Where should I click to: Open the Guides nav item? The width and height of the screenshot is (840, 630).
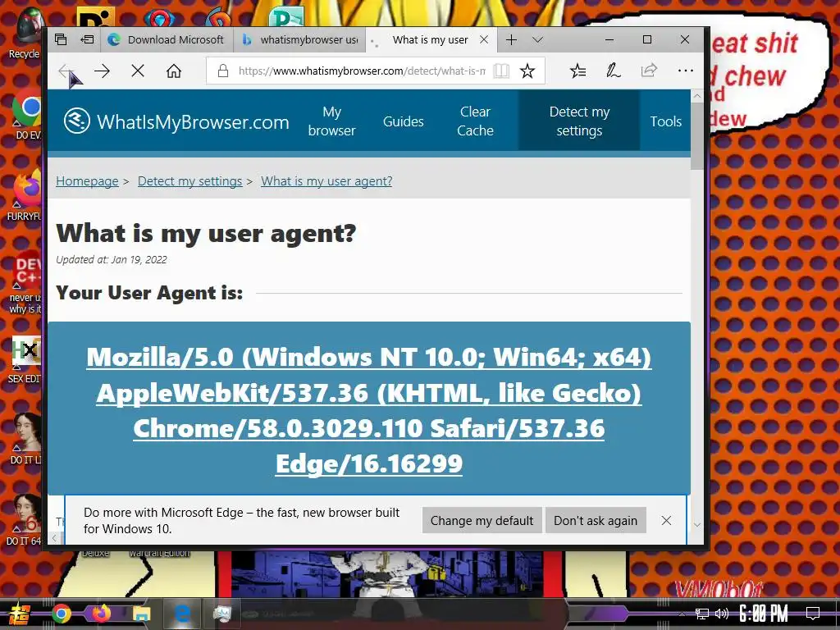pos(403,121)
